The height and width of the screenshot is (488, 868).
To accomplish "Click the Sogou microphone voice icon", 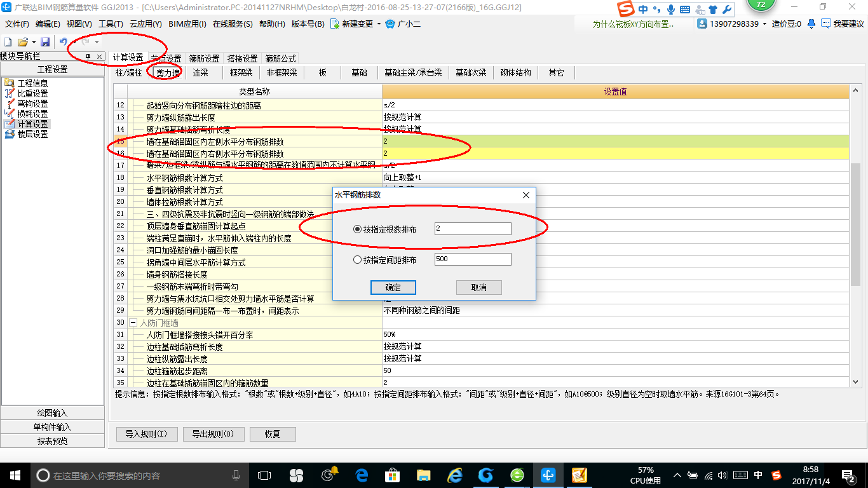I will click(x=671, y=10).
